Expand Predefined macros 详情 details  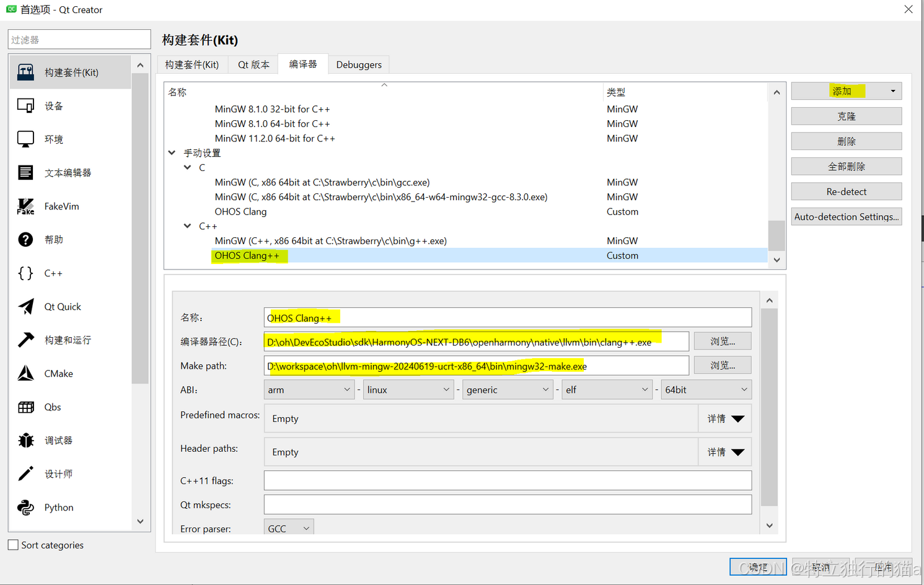pos(725,418)
